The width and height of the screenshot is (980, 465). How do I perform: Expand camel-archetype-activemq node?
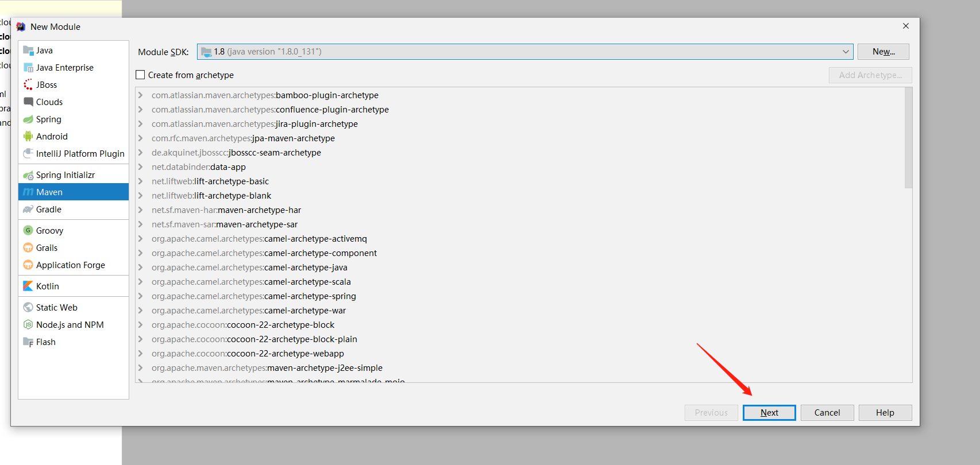[140, 239]
